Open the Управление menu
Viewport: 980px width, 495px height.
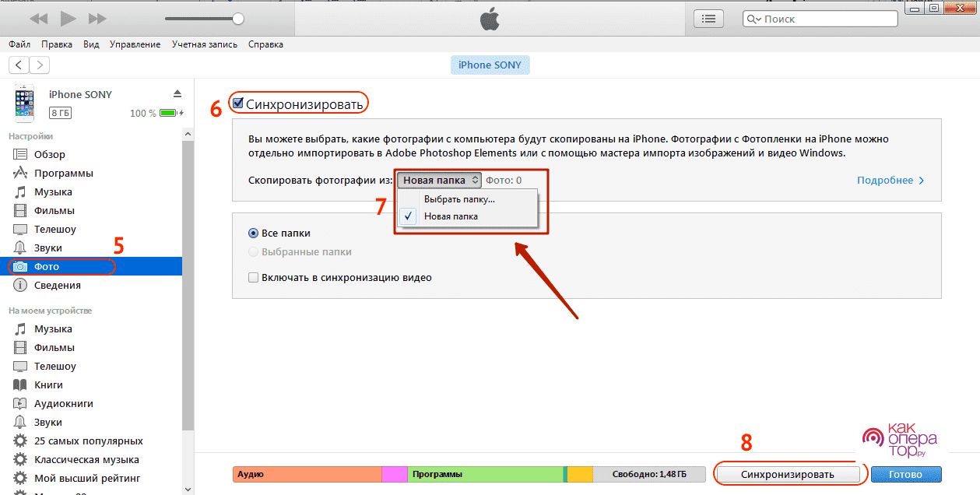click(x=135, y=44)
